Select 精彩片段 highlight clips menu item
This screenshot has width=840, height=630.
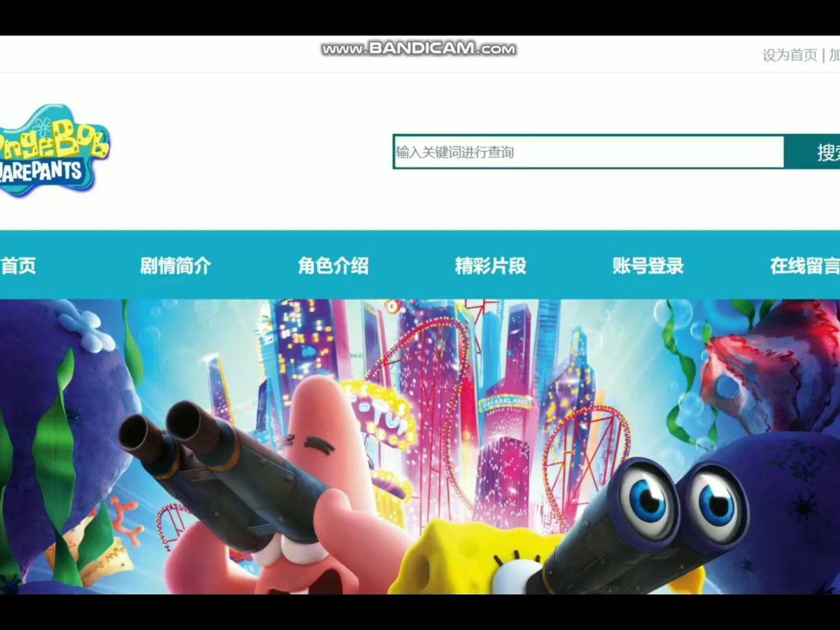(x=491, y=266)
